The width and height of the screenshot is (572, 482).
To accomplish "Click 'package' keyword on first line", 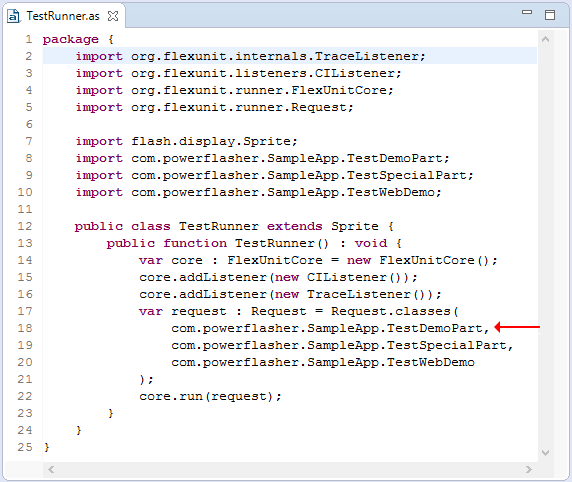I will (70, 39).
